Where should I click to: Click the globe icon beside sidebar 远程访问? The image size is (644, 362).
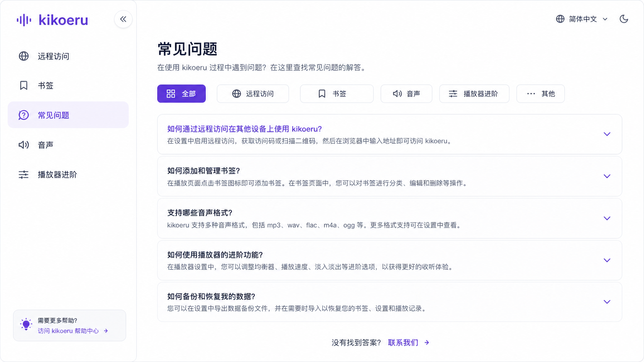23,56
